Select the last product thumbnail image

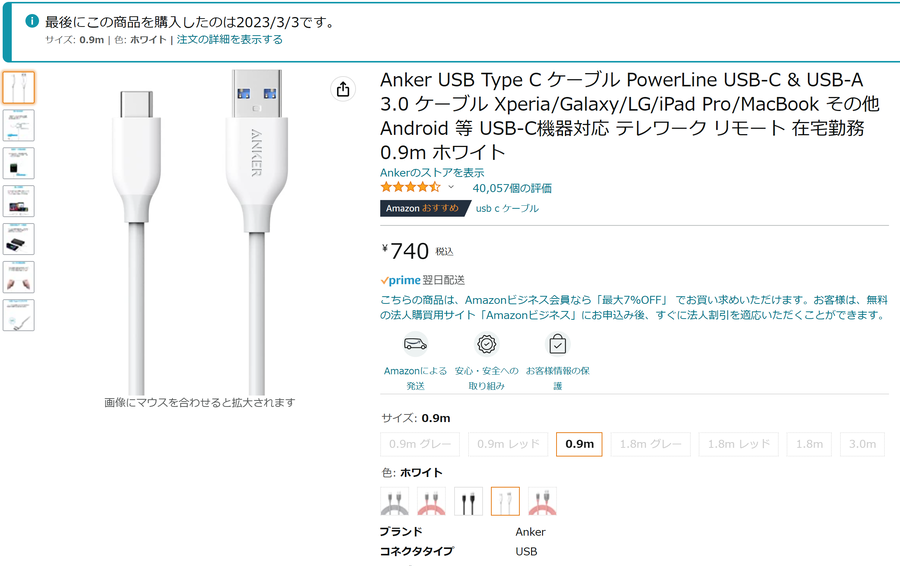tap(18, 315)
